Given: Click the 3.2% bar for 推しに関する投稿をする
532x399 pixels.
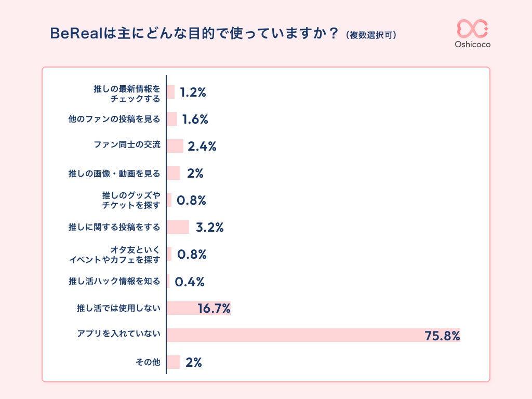Looking at the screenshot, I should 178,227.
